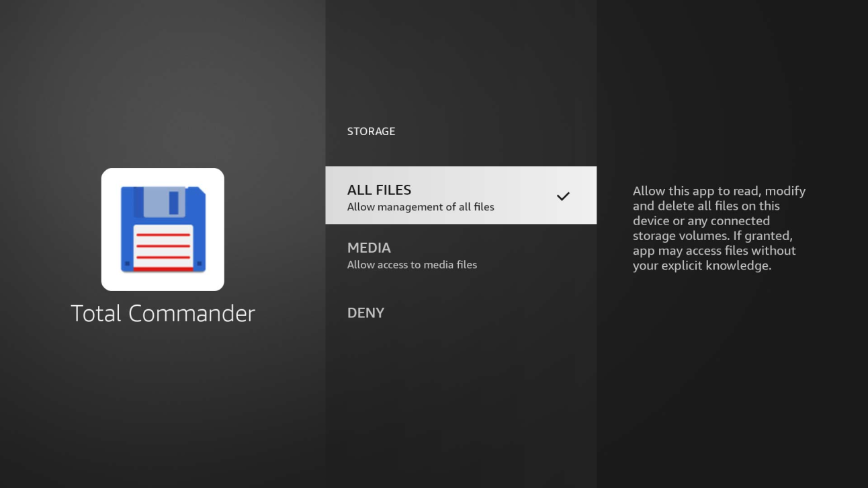The height and width of the screenshot is (488, 868).
Task: Click the Total Commander floppy disk icon
Action: tap(163, 229)
